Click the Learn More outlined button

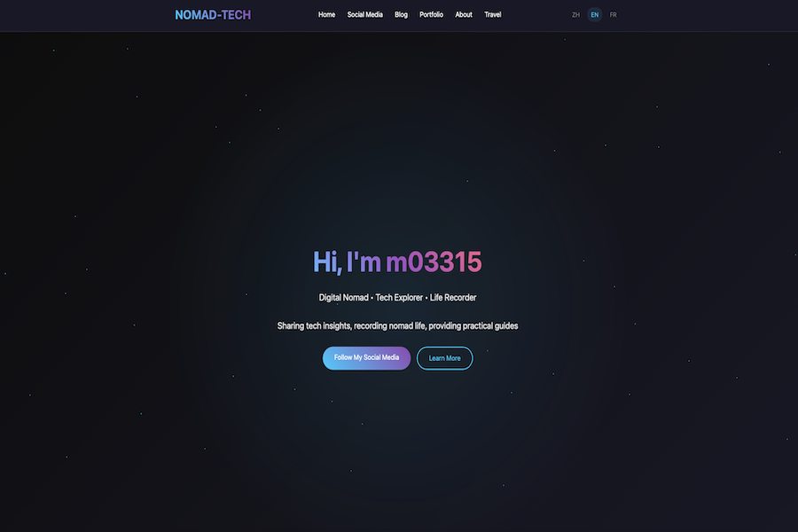445,358
